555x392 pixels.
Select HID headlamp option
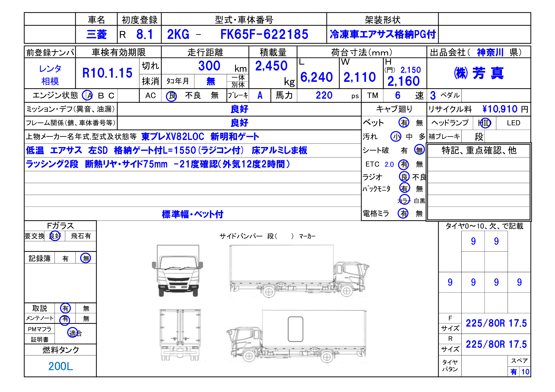coord(485,123)
